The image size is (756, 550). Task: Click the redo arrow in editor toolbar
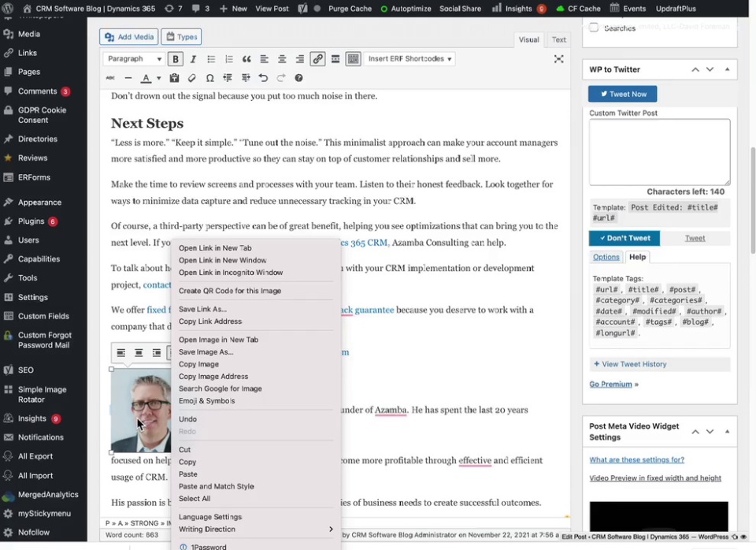pos(281,78)
